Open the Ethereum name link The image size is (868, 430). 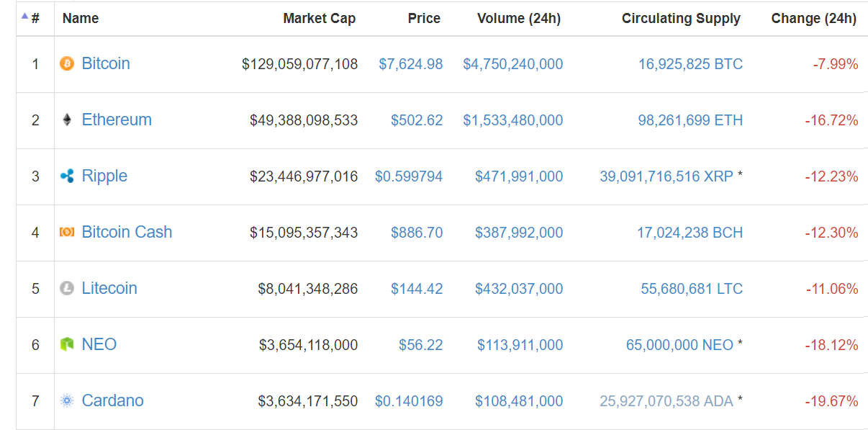click(117, 120)
